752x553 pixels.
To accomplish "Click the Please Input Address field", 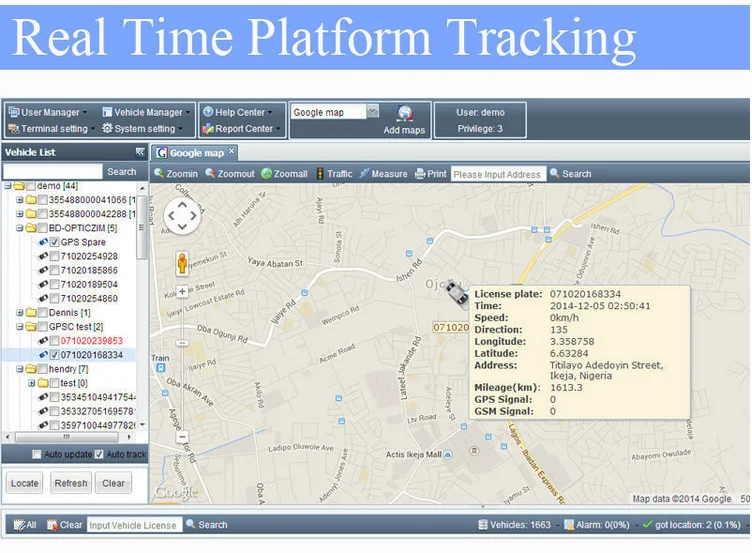I will pos(498,174).
